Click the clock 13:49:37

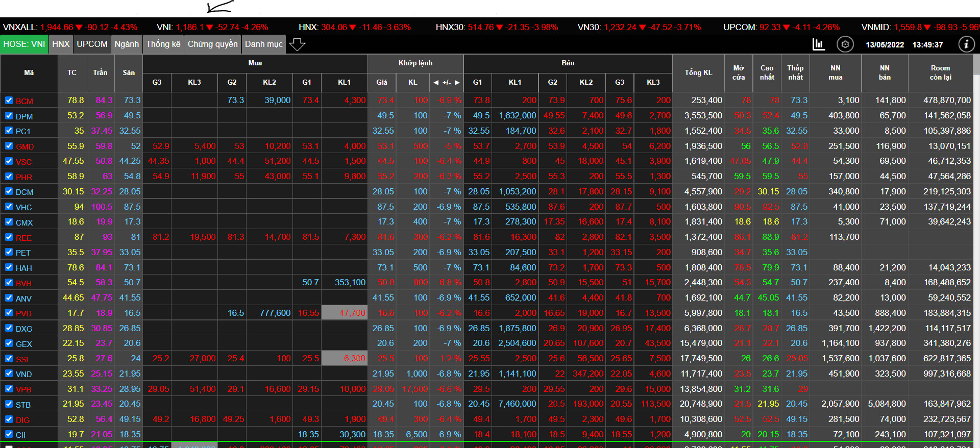[928, 45]
